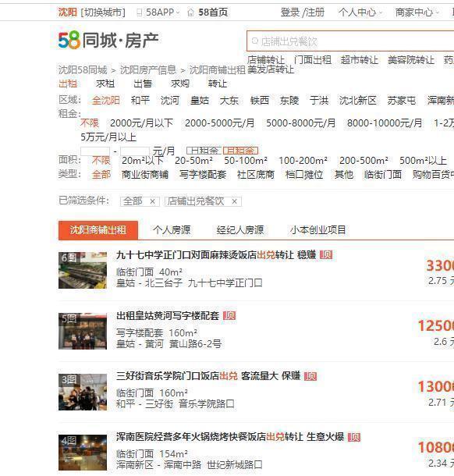Select the 出售 category tab
Screen dimensions: 454x476
(x=143, y=83)
